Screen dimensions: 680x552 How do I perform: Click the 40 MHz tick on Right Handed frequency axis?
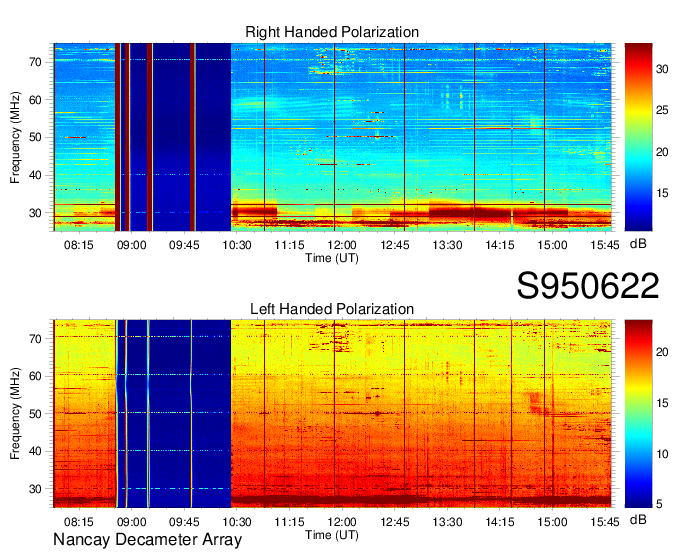pos(36,176)
